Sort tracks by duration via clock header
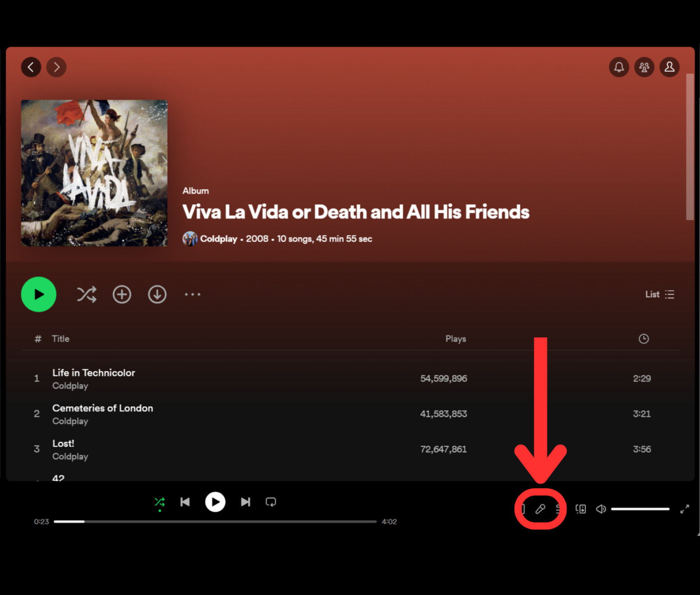 (643, 338)
